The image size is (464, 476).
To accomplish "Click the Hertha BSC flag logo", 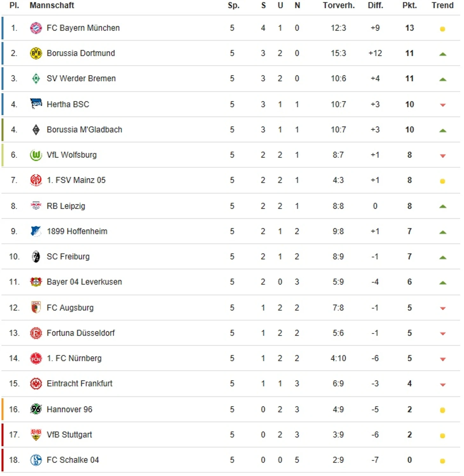I will [x=36, y=104].
